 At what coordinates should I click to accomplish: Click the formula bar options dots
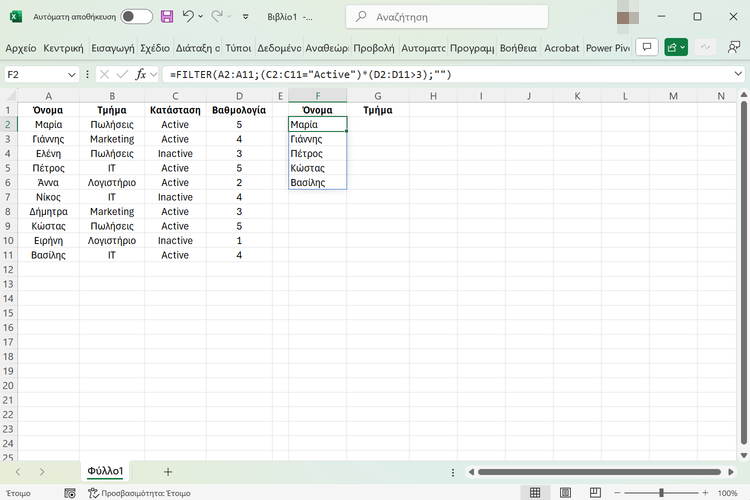[x=87, y=74]
